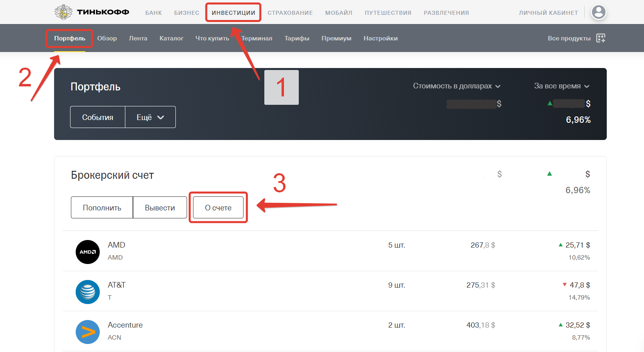The width and height of the screenshot is (644, 352).
Task: Switch to the Лента tab
Action: coord(138,38)
